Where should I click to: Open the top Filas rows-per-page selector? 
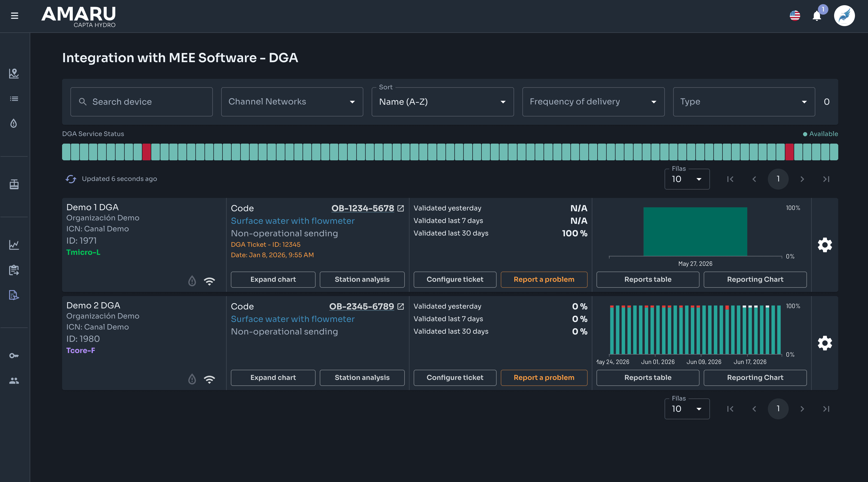point(687,179)
